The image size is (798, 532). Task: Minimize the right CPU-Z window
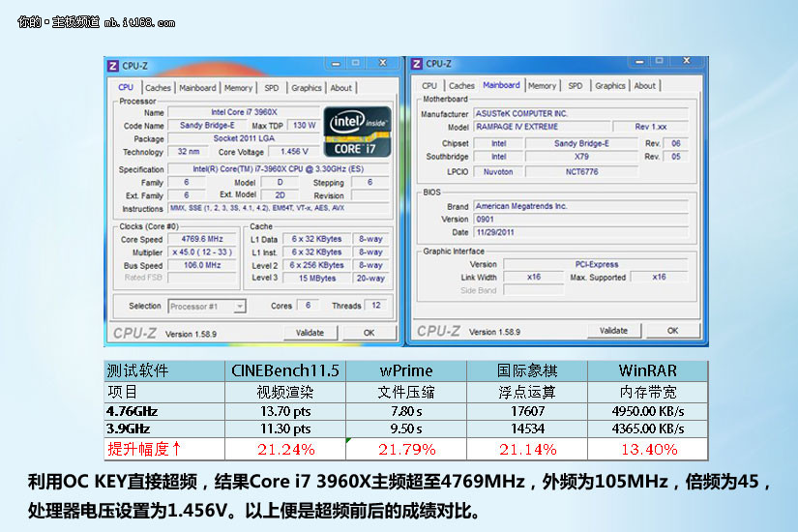639,61
